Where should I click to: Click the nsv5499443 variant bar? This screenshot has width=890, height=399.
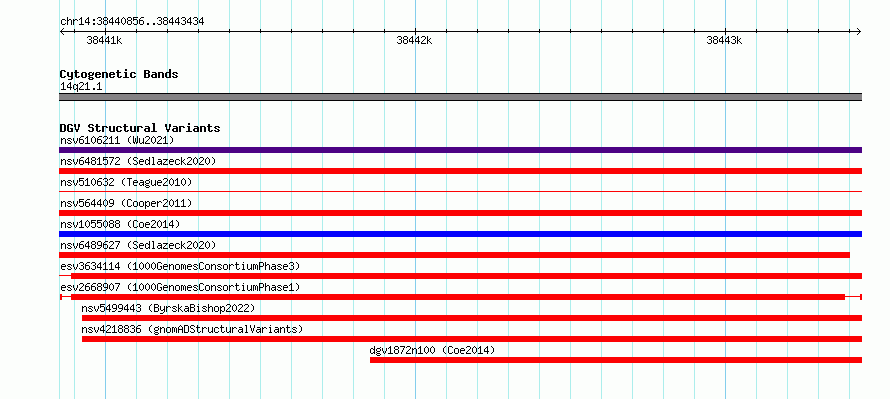tap(472, 318)
